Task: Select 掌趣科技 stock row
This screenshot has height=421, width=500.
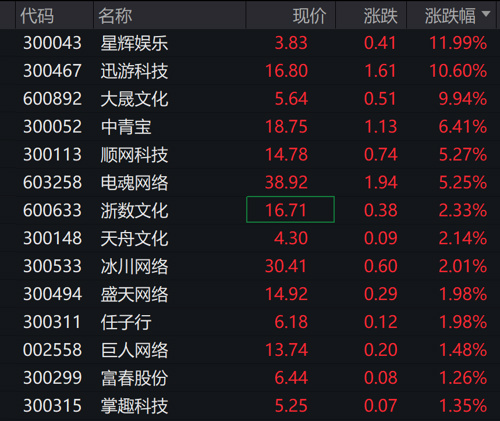Action: coord(250,406)
